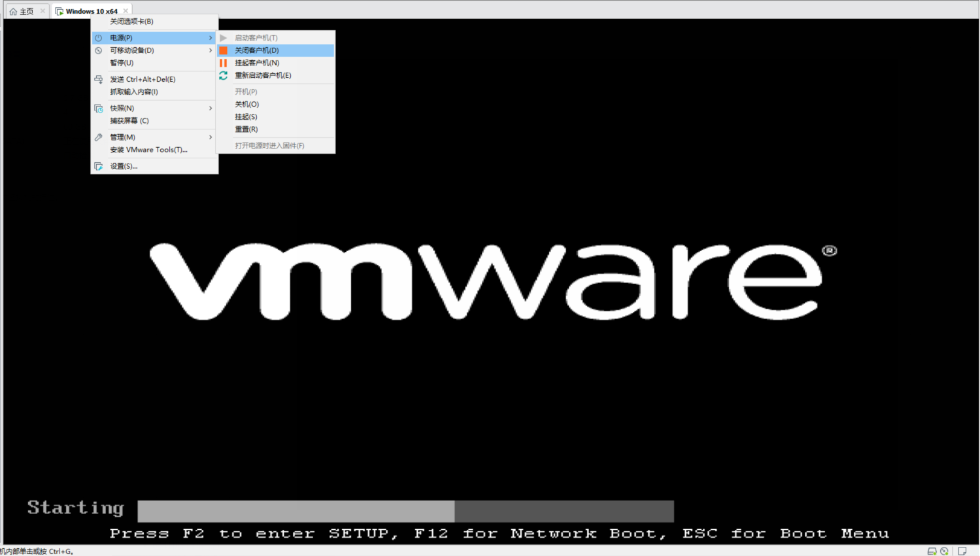Click the hard disk status bar icon
The width and height of the screenshot is (980, 556).
(x=932, y=551)
